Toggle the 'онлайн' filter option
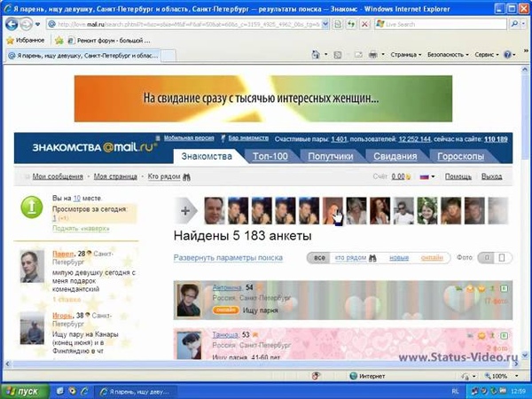Screen dimensions: 532x399 coord(431,257)
